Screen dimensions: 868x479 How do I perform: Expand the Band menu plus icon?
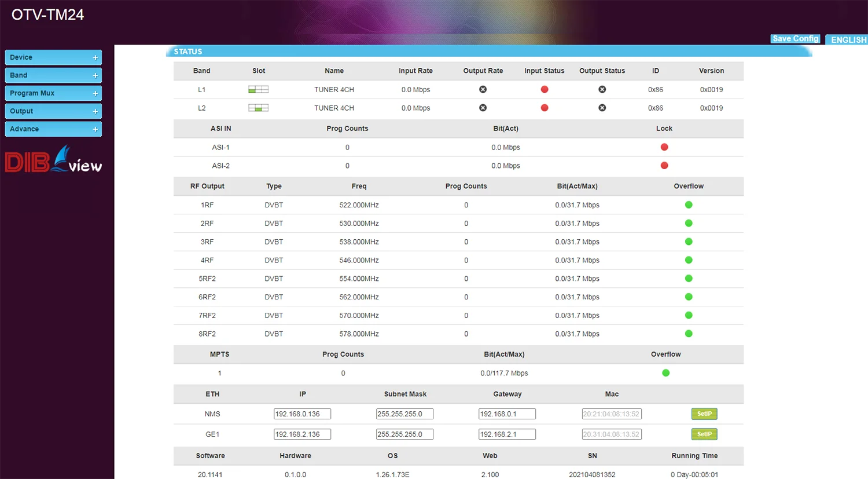[95, 76]
